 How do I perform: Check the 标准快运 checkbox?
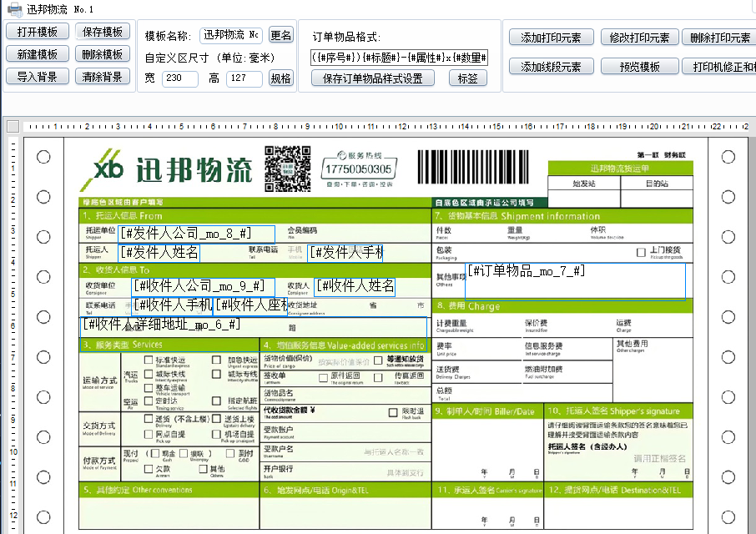(149, 360)
